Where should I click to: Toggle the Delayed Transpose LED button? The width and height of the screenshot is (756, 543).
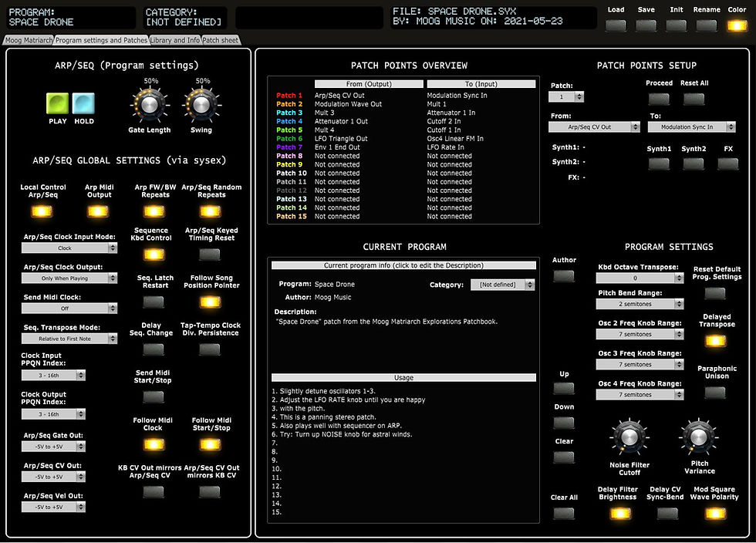[x=716, y=341]
